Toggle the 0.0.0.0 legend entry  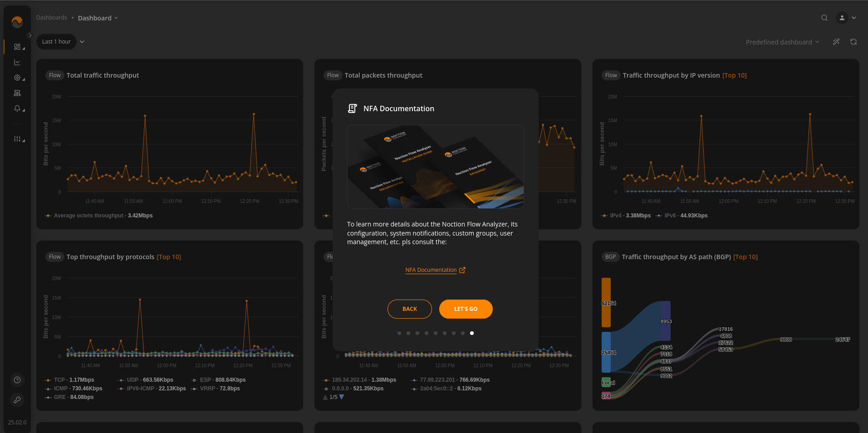point(353,389)
